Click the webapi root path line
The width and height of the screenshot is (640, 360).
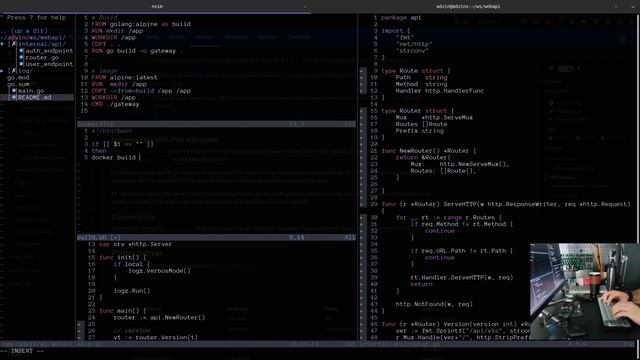pyautogui.click(x=33, y=38)
